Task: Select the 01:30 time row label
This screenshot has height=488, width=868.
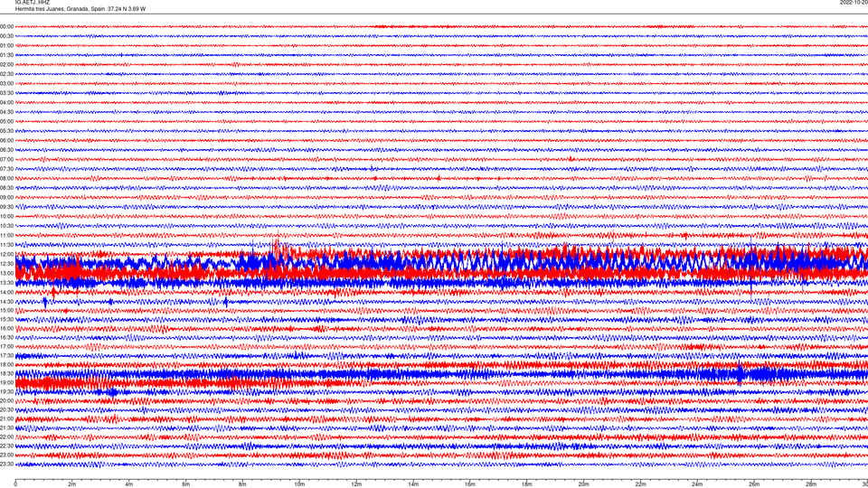Action: coord(6,55)
